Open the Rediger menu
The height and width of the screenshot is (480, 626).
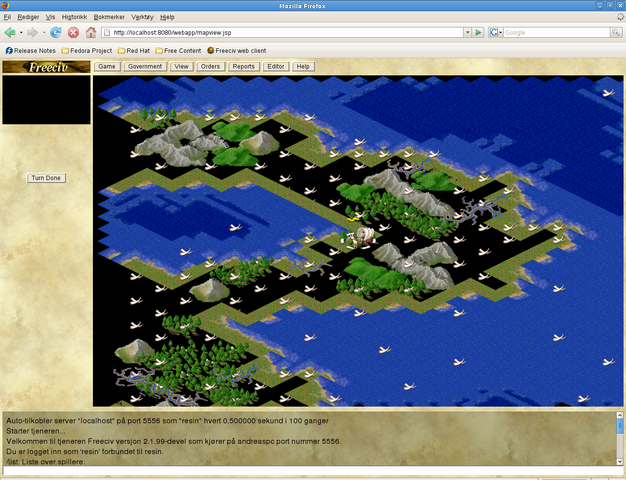click(28, 17)
